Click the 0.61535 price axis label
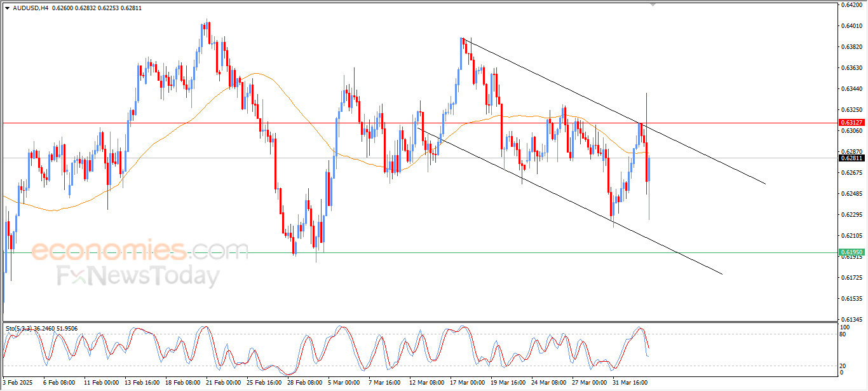Image resolution: width=868 pixels, height=391 pixels. [x=851, y=298]
